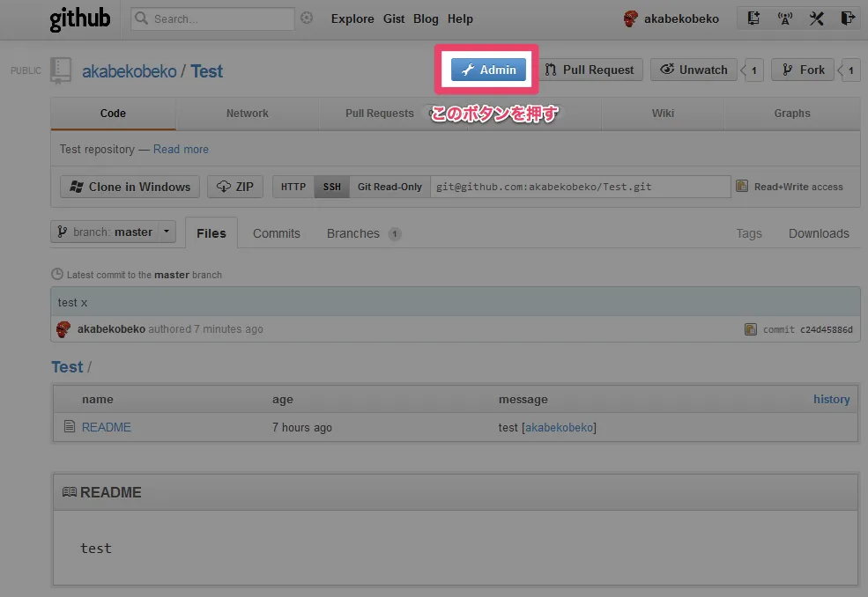868x597 pixels.
Task: Open account settings tools icon
Action: [817, 18]
